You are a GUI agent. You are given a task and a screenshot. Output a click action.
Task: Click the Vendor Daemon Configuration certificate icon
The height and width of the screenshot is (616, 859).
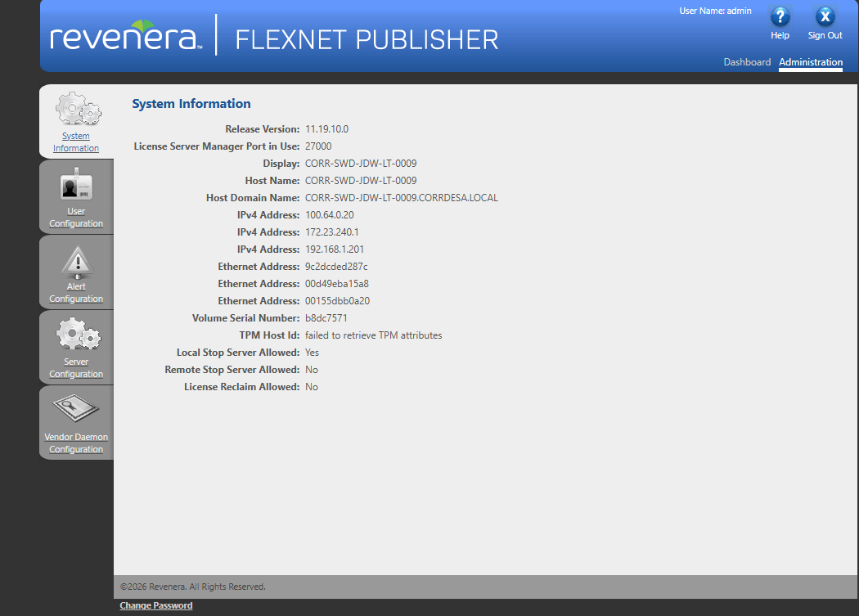pyautogui.click(x=75, y=408)
